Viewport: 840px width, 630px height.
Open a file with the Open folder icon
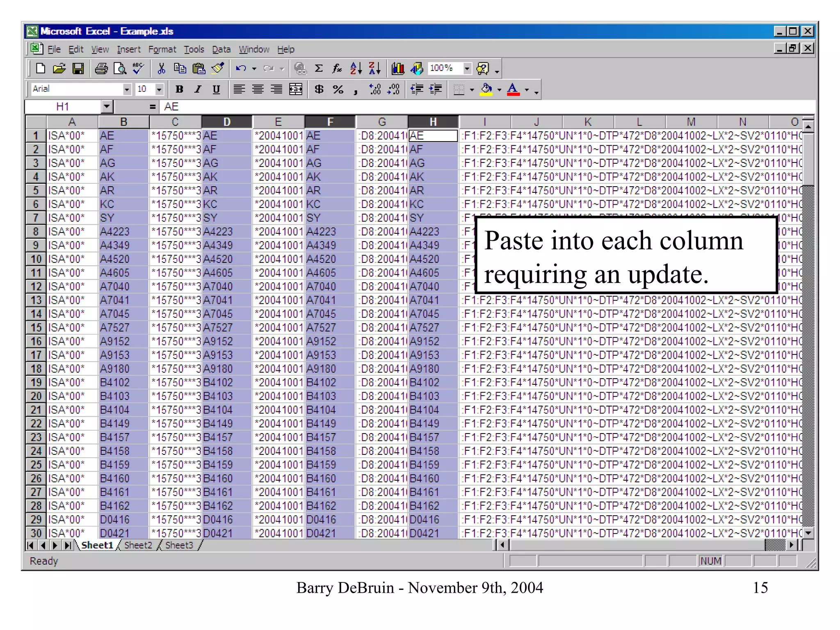pyautogui.click(x=59, y=68)
